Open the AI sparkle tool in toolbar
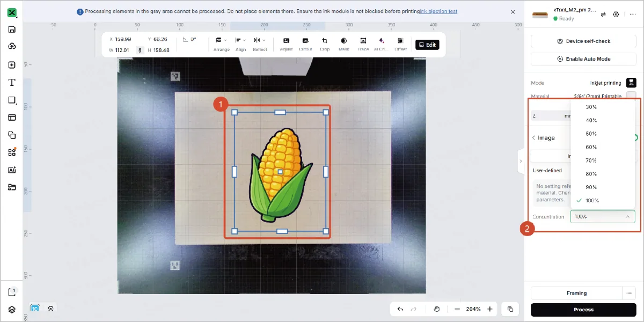Image resolution: width=644 pixels, height=322 pixels. [381, 43]
